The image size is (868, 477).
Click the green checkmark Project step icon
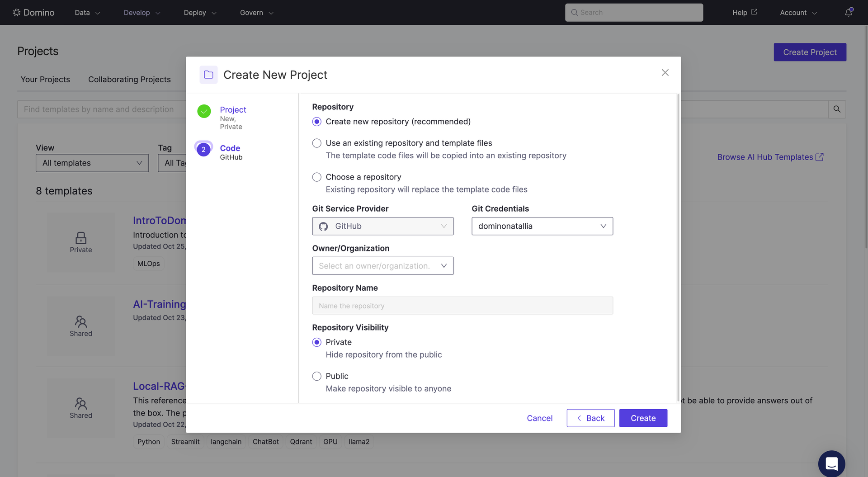coord(204,111)
